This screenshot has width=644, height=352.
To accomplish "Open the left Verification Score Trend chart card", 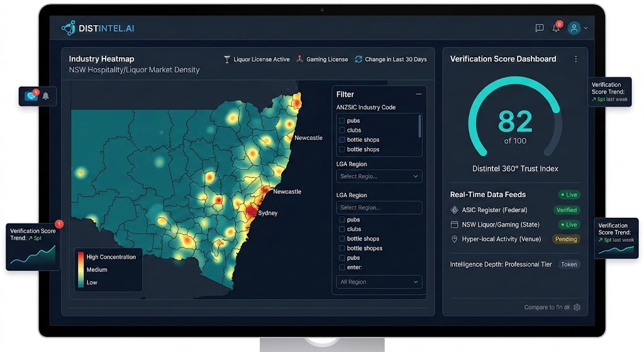I will click(x=33, y=247).
